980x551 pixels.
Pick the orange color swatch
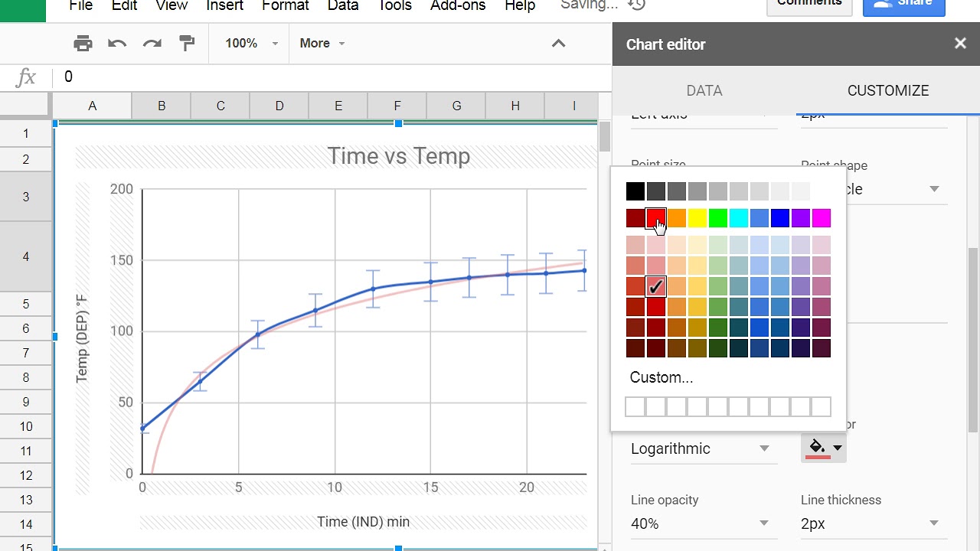(x=677, y=219)
